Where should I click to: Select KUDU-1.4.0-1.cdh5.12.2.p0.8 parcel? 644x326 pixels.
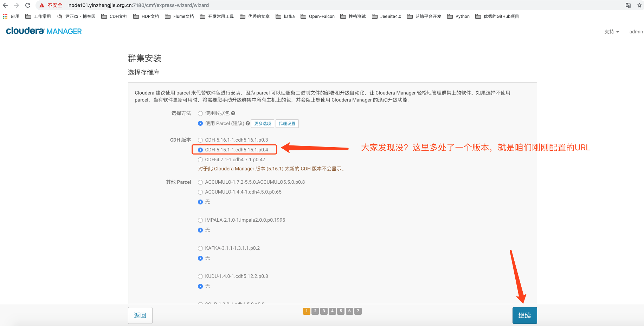(x=200, y=276)
